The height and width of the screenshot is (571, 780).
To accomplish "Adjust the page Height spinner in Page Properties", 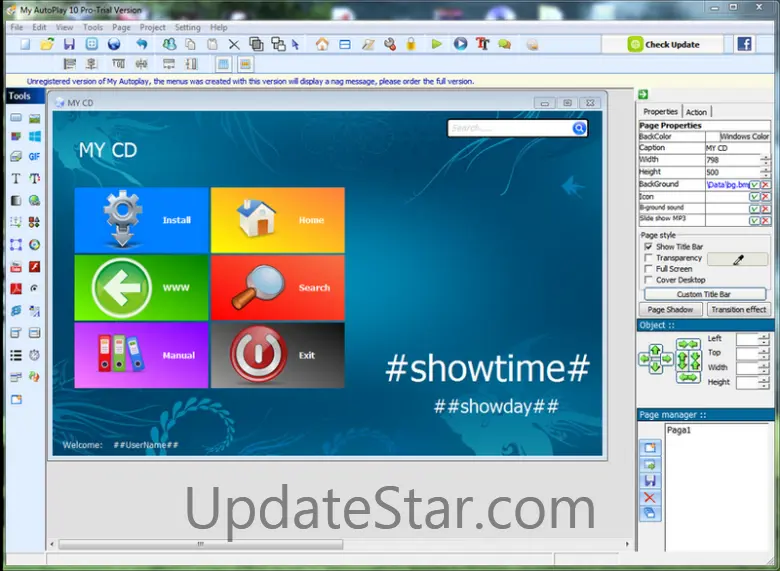I will (x=765, y=172).
